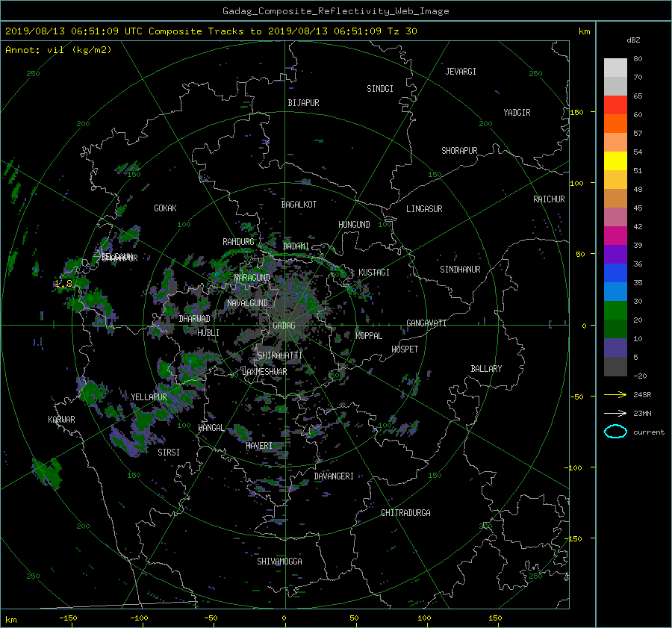Click the HANGAL city label
The height and width of the screenshot is (628, 672).
[211, 428]
